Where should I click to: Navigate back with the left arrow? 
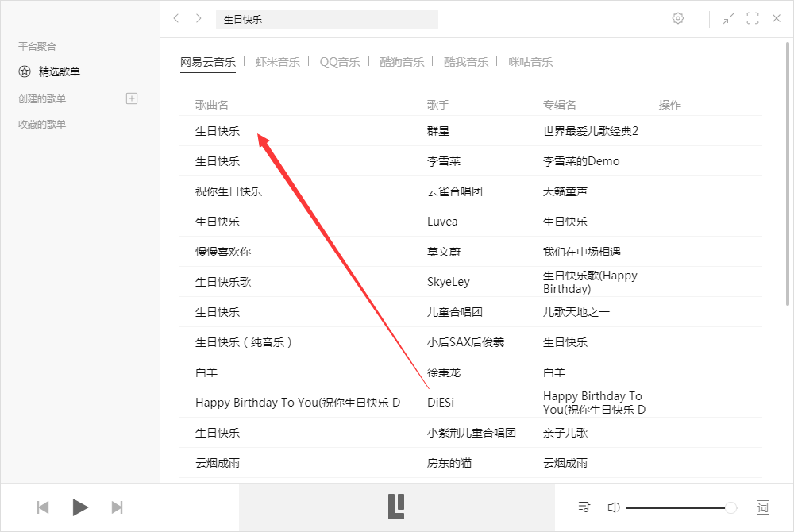click(175, 18)
